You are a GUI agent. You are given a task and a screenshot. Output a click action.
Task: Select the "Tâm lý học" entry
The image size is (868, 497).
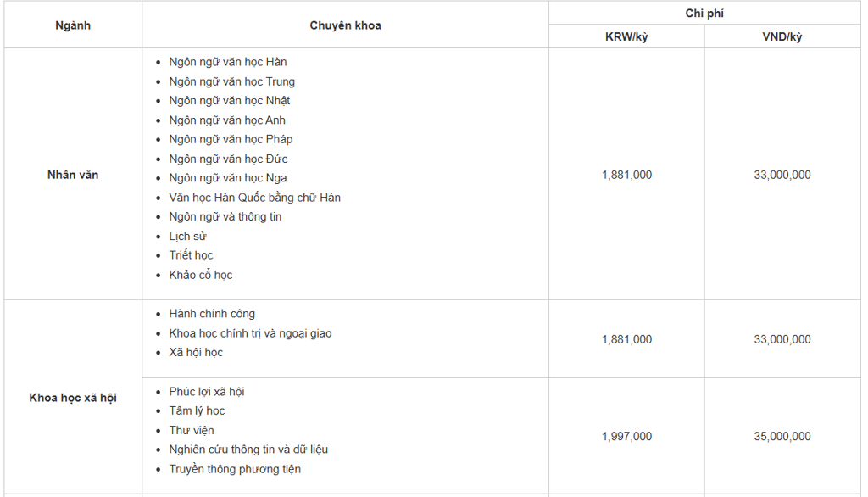click(197, 410)
